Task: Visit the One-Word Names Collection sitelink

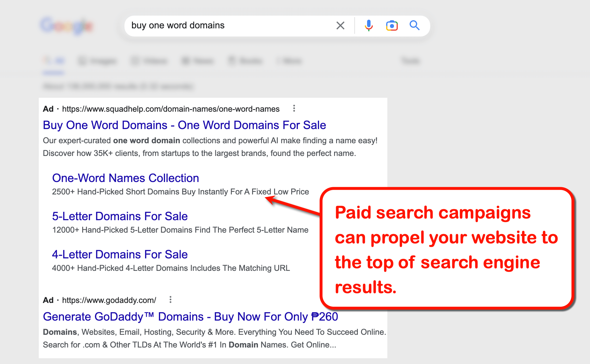Action: pos(125,178)
